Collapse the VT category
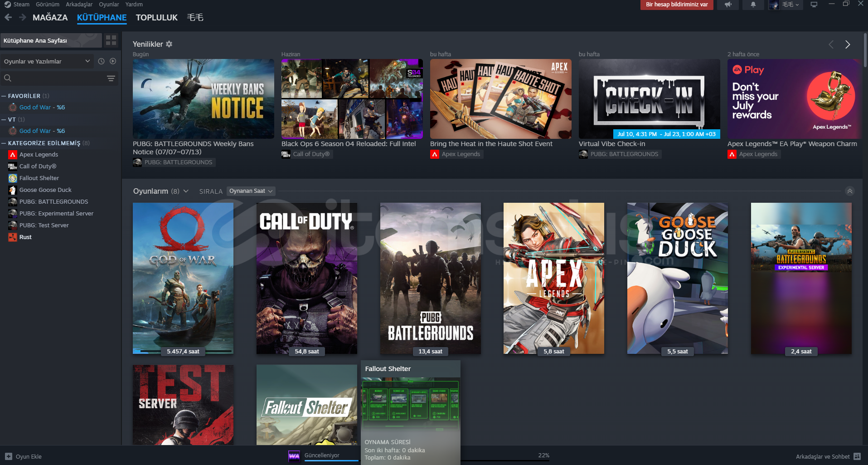The height and width of the screenshot is (465, 868). (4, 119)
